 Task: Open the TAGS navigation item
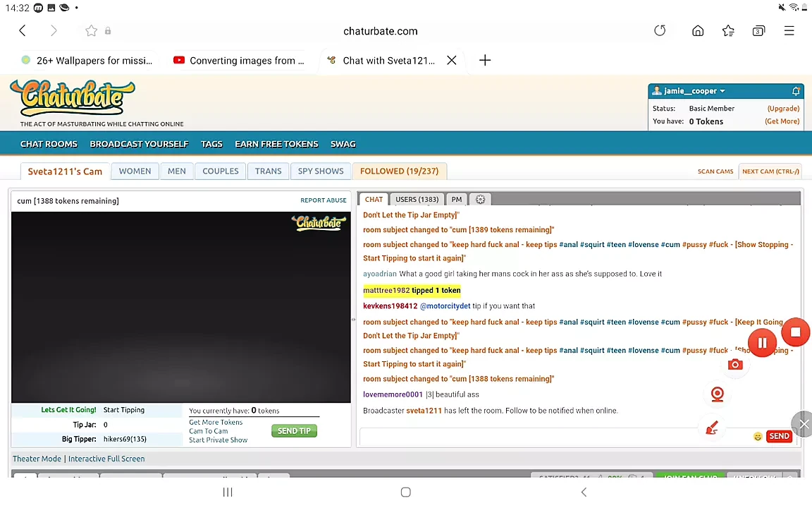click(211, 144)
